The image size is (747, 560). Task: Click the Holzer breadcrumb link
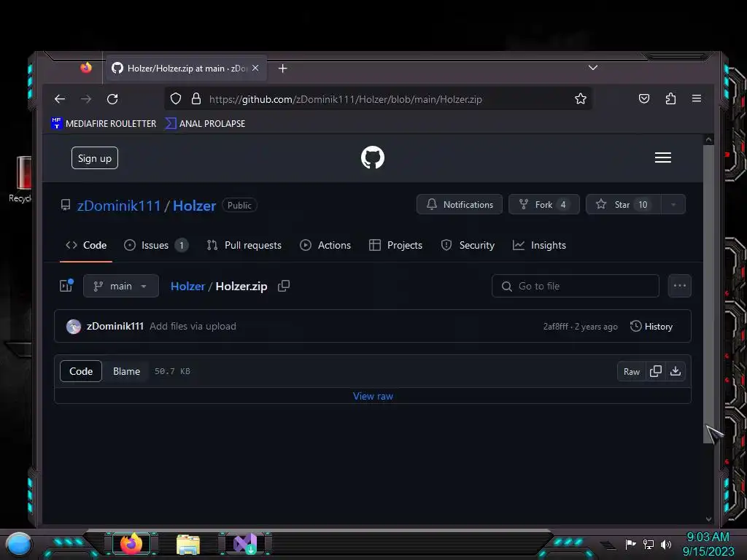click(187, 286)
